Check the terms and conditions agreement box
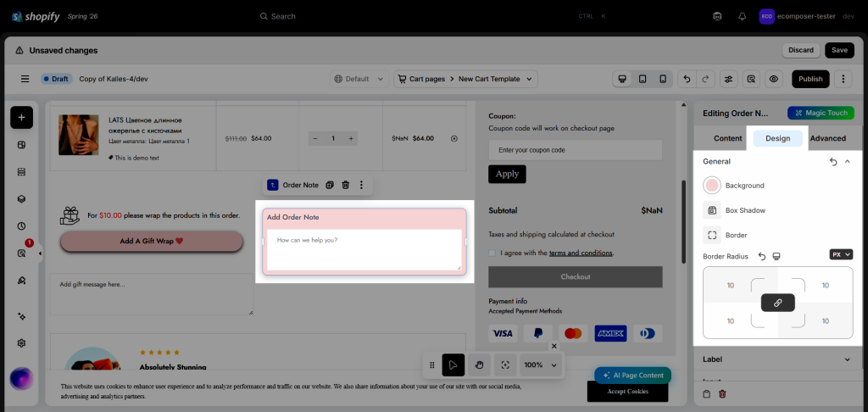This screenshot has height=412, width=868. point(492,253)
